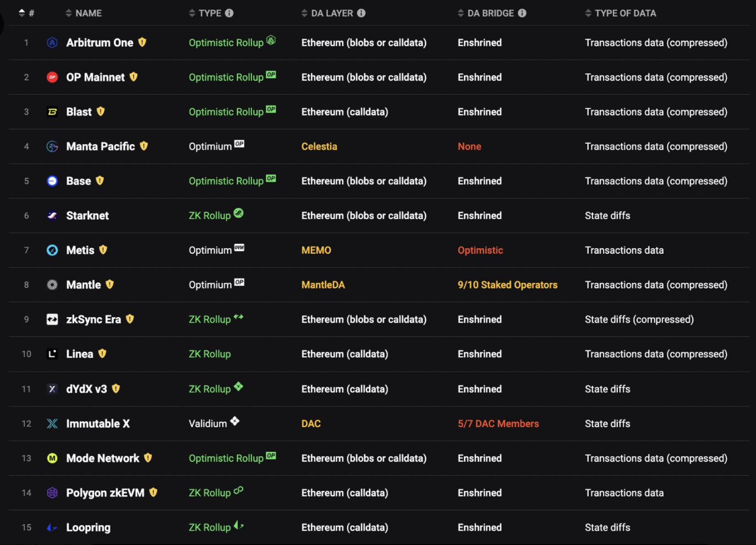Click the yellow shield badge beside Blast
Viewport: 756px width, 545px height.
pos(101,111)
